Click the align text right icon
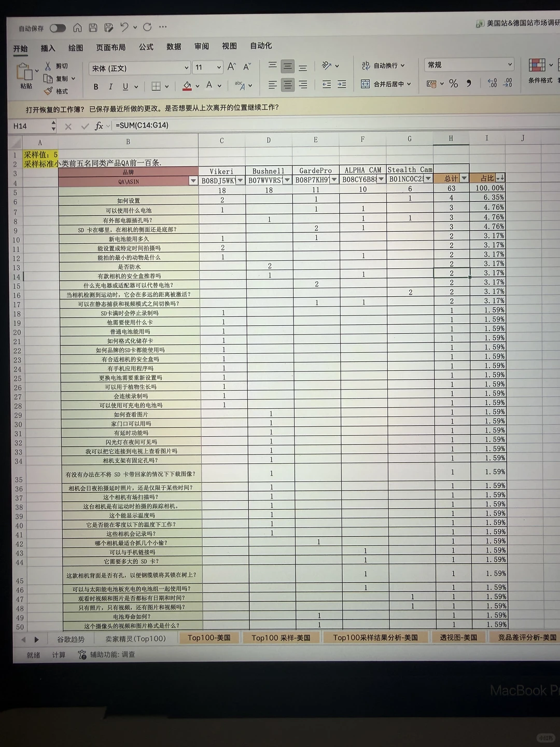 coord(303,85)
